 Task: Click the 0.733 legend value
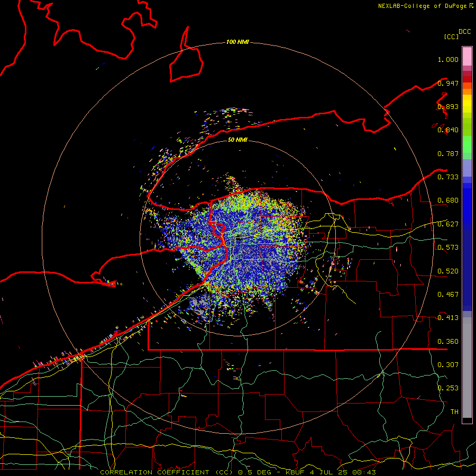[x=448, y=177]
